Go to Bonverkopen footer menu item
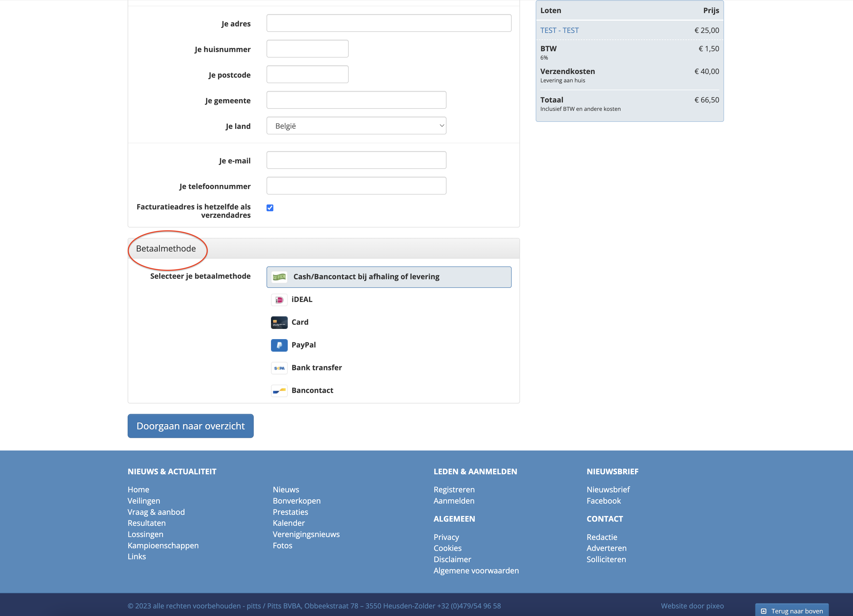This screenshot has height=616, width=853. point(296,501)
